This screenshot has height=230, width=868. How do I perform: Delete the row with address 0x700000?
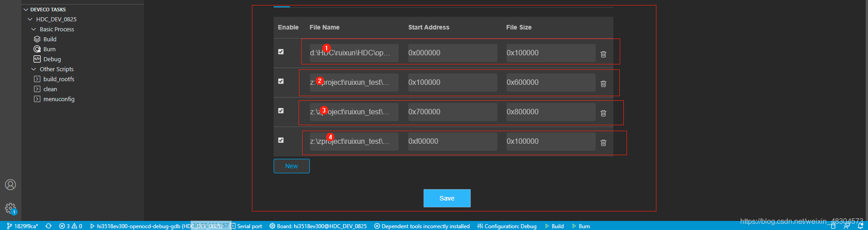coord(603,113)
